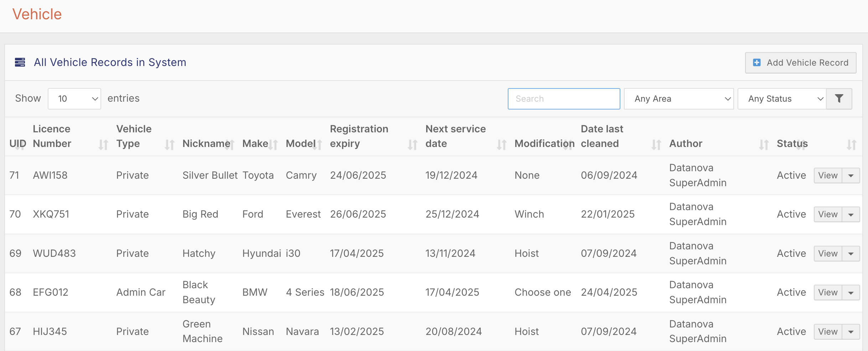The image size is (868, 351).
Task: Click licence number AWI158 cell
Action: [x=50, y=175]
